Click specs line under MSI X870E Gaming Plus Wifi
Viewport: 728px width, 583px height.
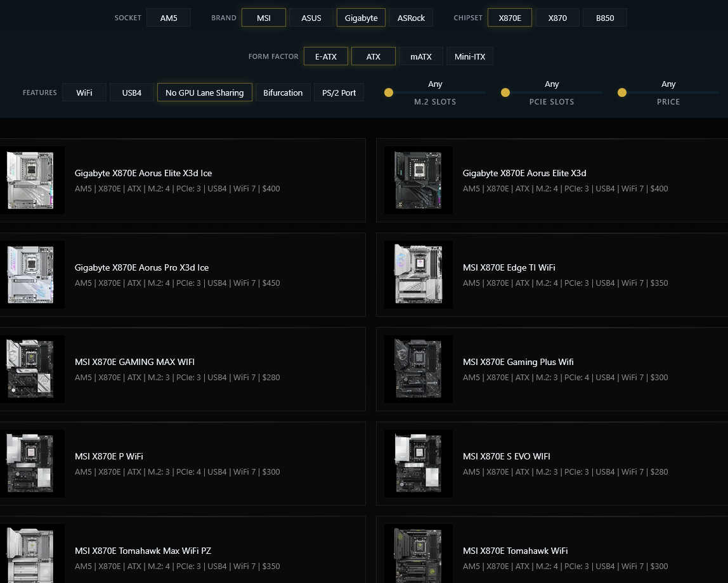(x=566, y=378)
